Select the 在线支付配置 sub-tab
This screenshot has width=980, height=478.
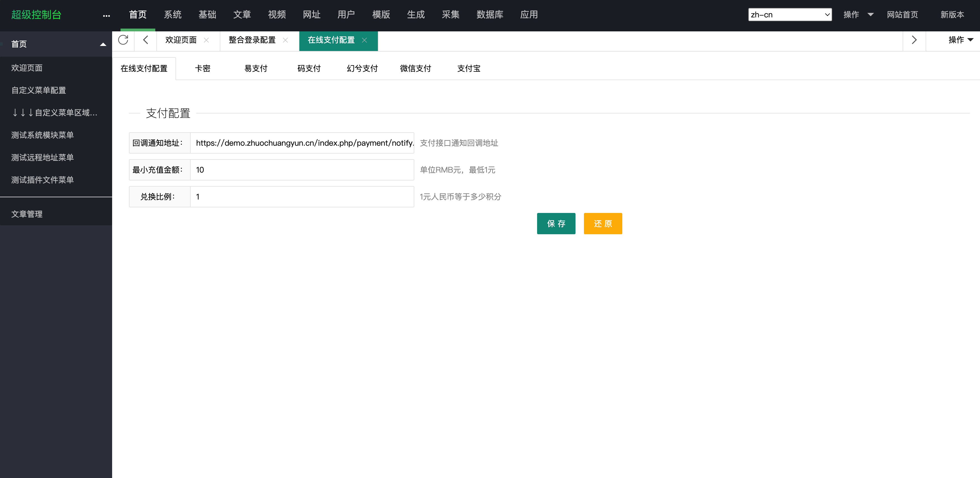(144, 68)
